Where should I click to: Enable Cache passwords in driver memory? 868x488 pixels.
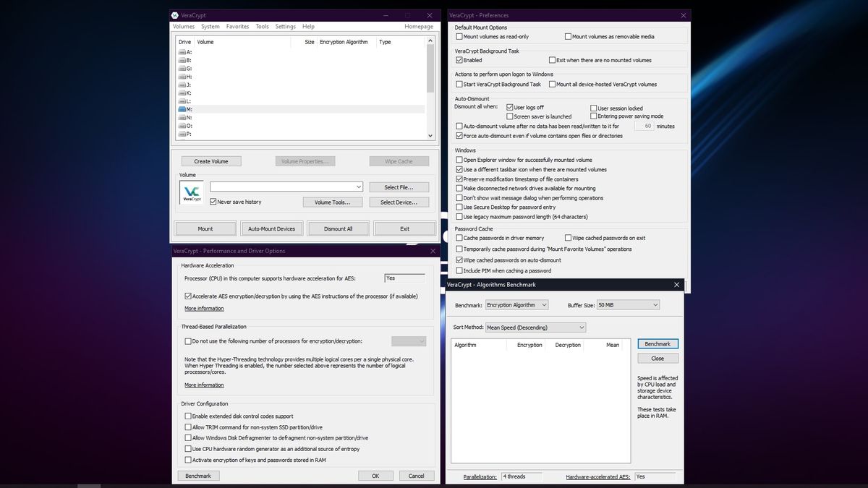point(459,237)
